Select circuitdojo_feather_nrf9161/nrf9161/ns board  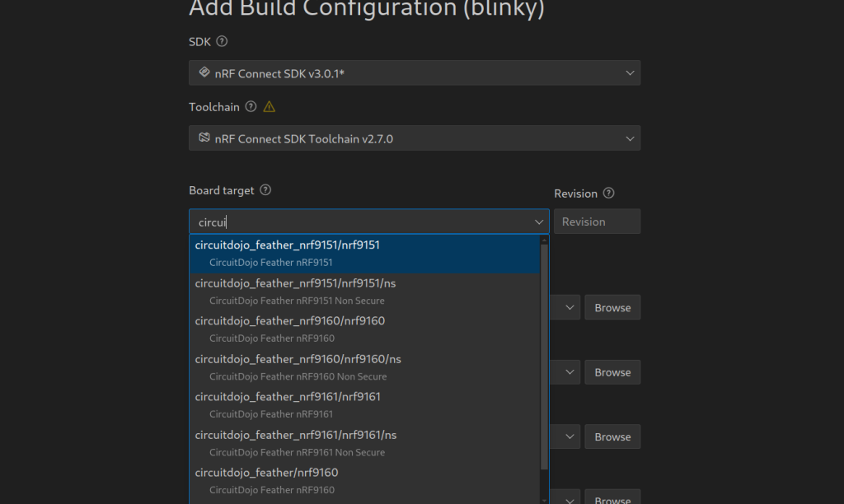364,443
